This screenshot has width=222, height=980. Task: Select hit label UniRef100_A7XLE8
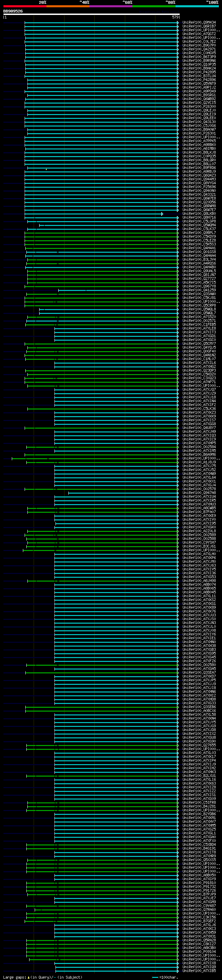point(199,328)
